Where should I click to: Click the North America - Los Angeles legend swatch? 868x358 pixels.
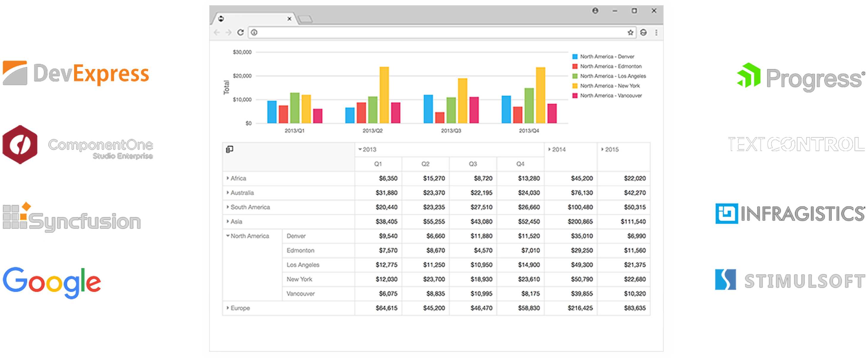575,76
